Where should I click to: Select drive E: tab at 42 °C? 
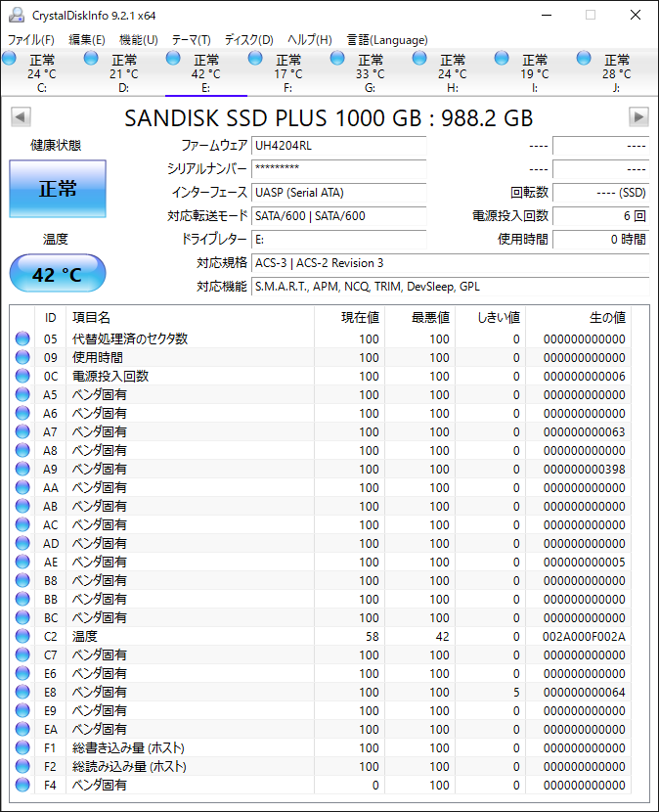(x=206, y=73)
